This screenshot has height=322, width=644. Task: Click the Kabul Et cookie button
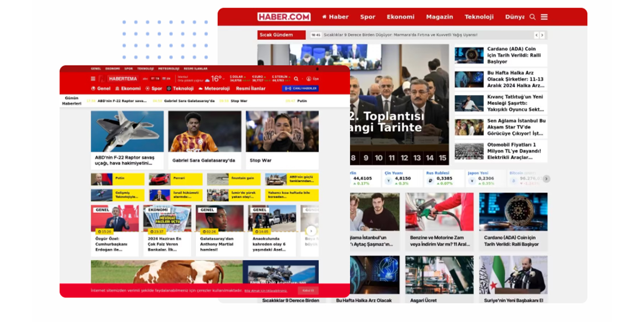click(x=308, y=290)
